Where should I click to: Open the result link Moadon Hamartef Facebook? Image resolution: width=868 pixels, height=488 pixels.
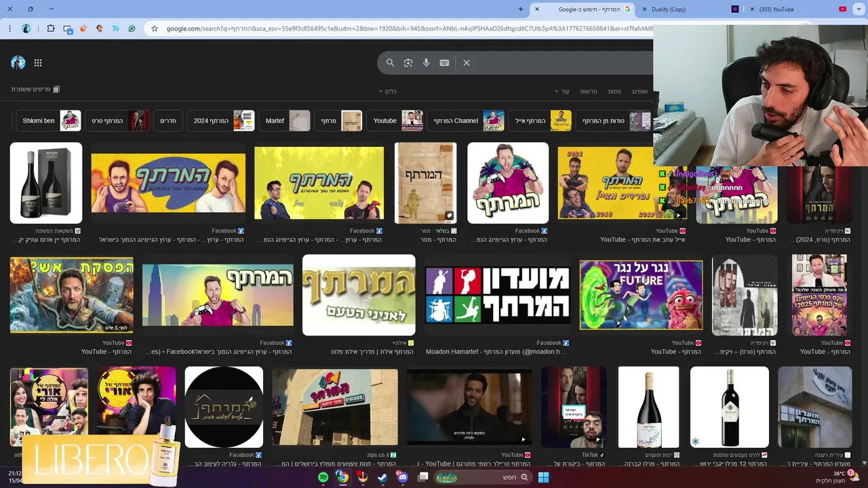(496, 352)
